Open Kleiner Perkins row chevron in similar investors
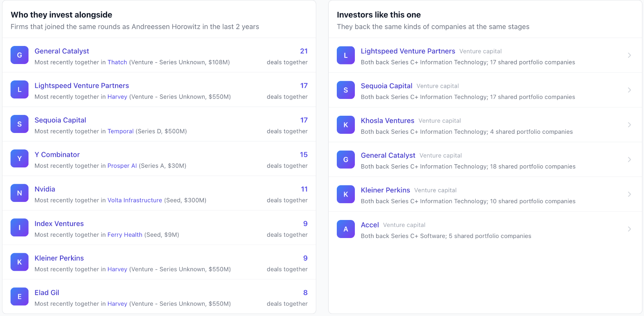 coord(629,194)
